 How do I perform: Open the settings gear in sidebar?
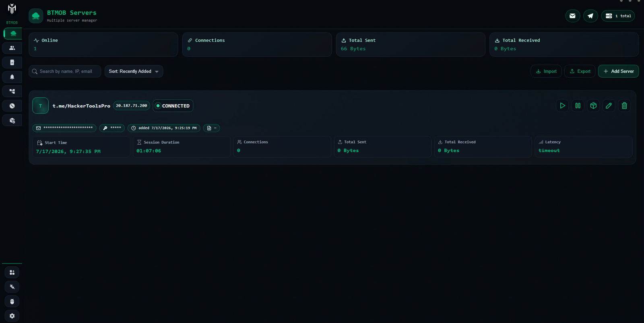click(12, 316)
